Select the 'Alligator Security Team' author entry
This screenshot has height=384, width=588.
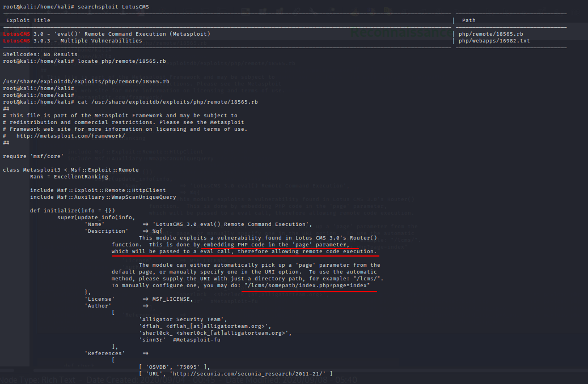pyautogui.click(x=183, y=319)
